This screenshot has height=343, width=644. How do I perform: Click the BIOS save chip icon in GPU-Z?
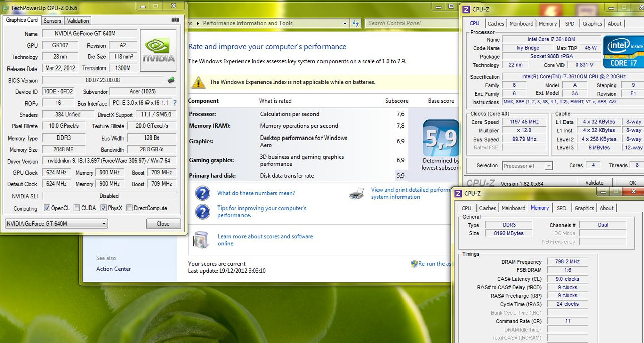(x=171, y=80)
